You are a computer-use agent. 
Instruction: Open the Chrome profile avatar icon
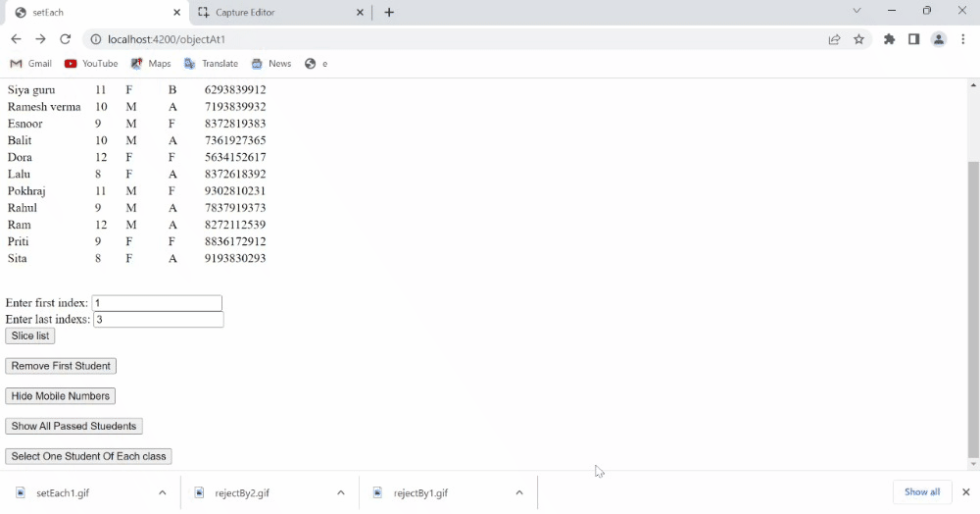[x=939, y=39]
